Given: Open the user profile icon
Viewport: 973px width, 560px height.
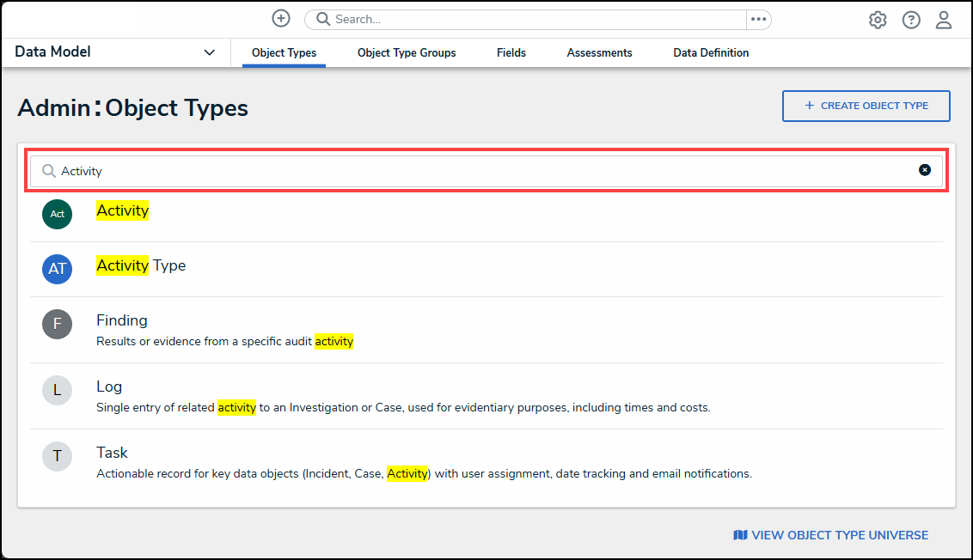Looking at the screenshot, I should tap(944, 19).
